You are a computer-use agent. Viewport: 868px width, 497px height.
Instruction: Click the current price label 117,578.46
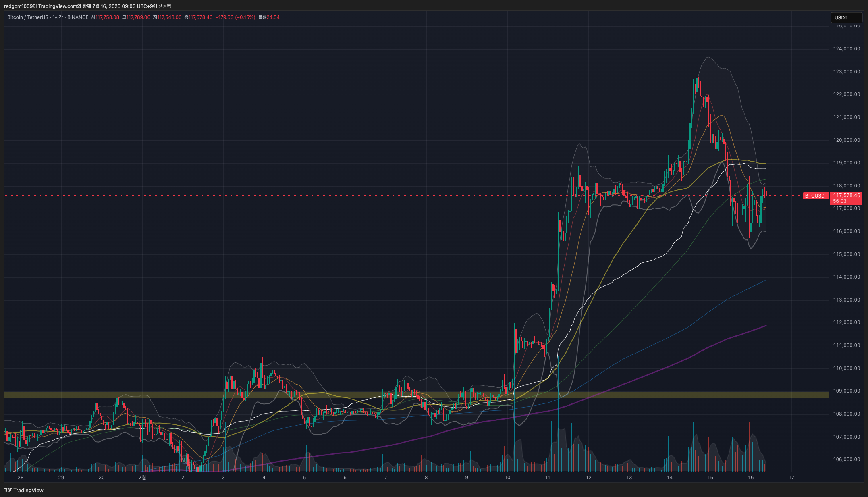pos(846,195)
